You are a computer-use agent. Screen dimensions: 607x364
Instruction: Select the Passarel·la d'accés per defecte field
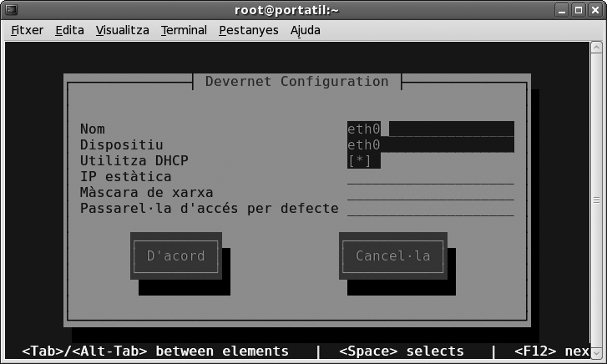click(x=430, y=208)
